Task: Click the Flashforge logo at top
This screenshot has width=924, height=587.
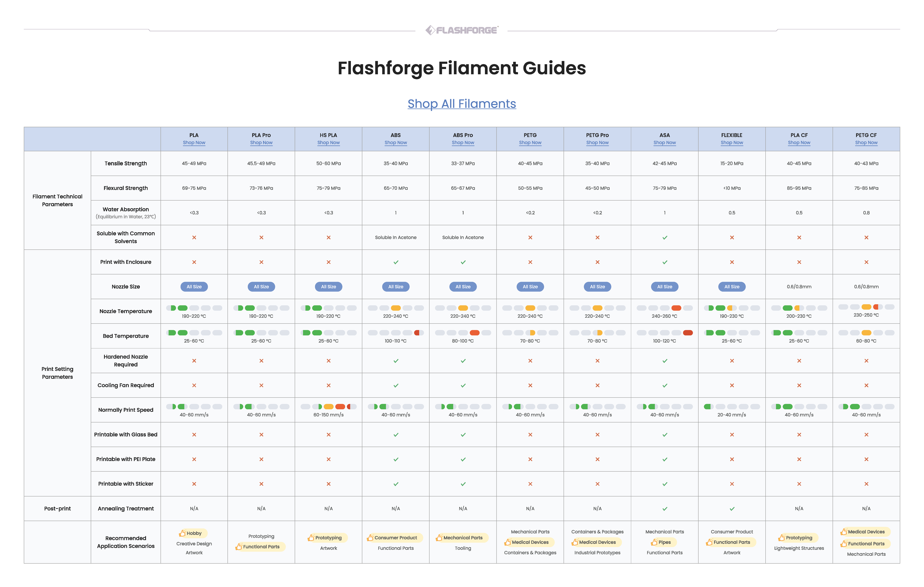Action: coord(462,30)
